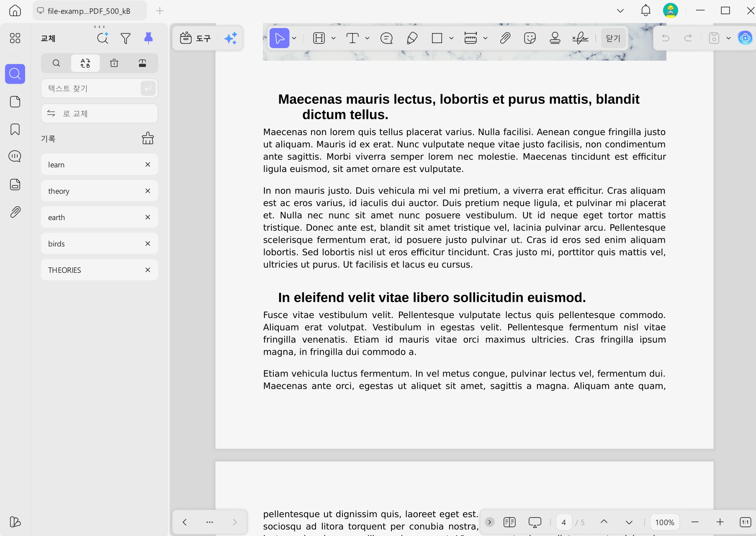The height and width of the screenshot is (536, 756).
Task: Open the 100% zoom level dropdown
Action: (665, 522)
